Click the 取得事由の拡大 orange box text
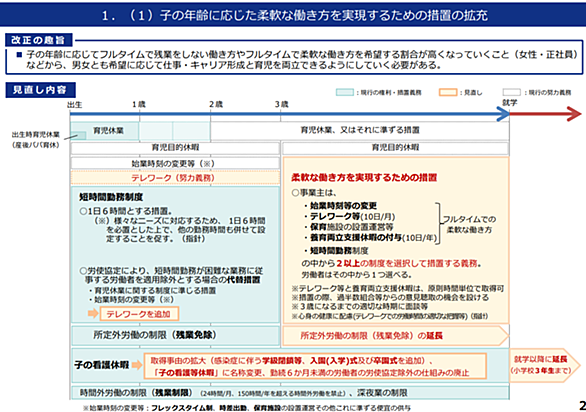This screenshot has height=412, width=586. point(292,361)
